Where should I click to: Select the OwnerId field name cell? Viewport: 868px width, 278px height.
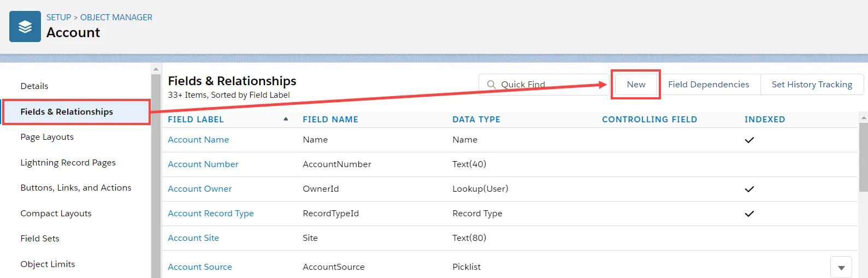321,189
